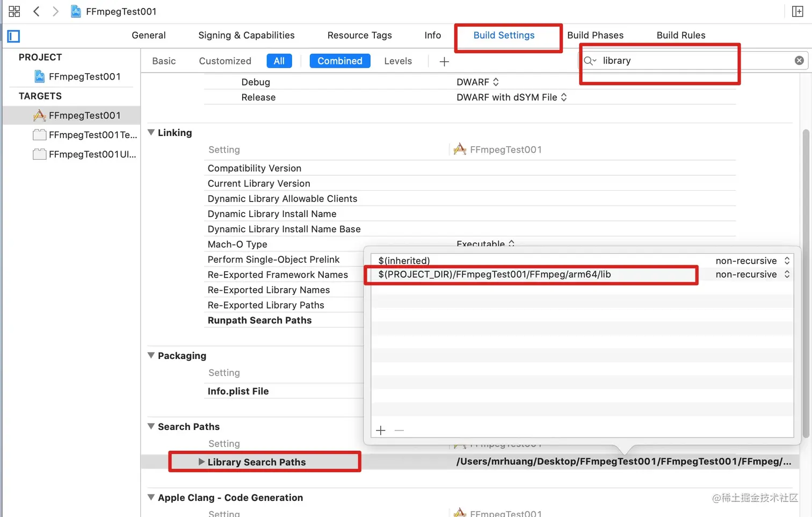Click the vertical scrollbar of the settings list
Image resolution: width=812 pixels, height=517 pixels.
pyautogui.click(x=805, y=284)
